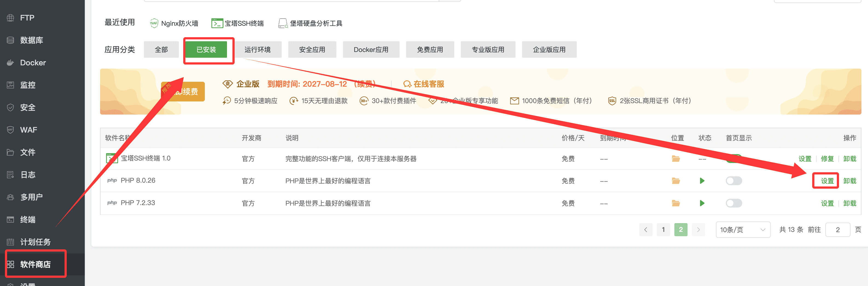Click the page number jump input field

(837, 230)
